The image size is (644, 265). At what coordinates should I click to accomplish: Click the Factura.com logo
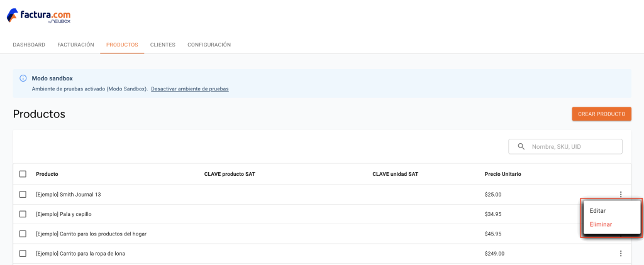tap(38, 16)
